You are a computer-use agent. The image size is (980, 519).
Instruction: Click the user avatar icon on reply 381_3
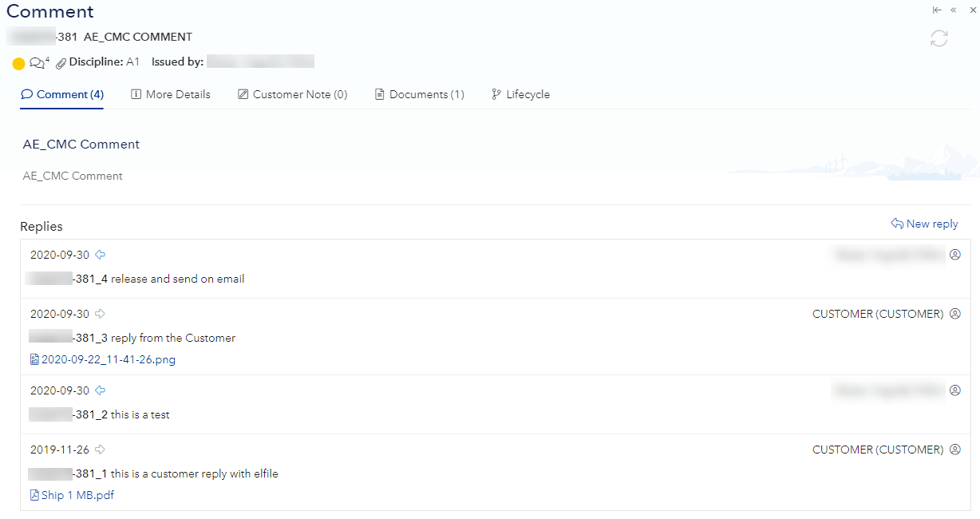point(954,314)
